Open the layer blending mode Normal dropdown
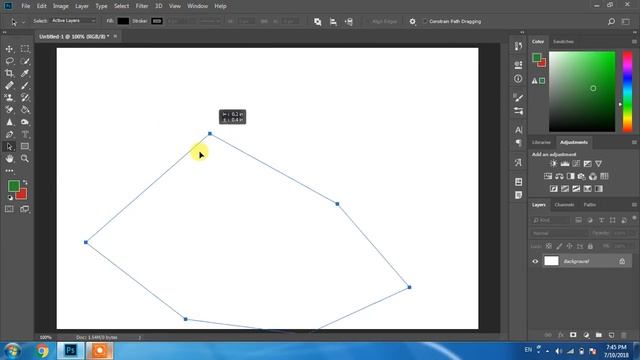Image resolution: width=640 pixels, height=360 pixels. (559, 233)
